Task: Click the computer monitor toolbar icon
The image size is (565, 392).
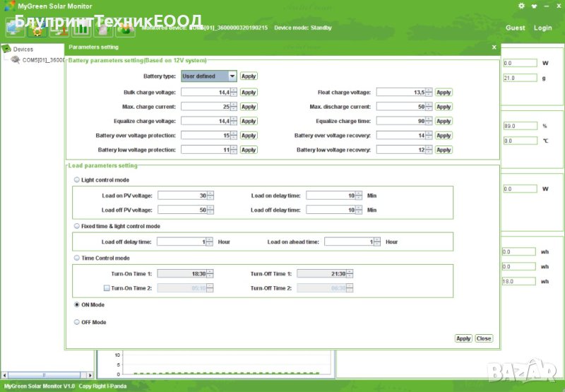Action: (x=15, y=29)
